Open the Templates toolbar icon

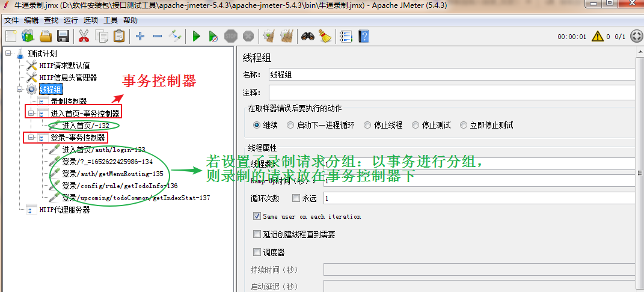coord(28,36)
